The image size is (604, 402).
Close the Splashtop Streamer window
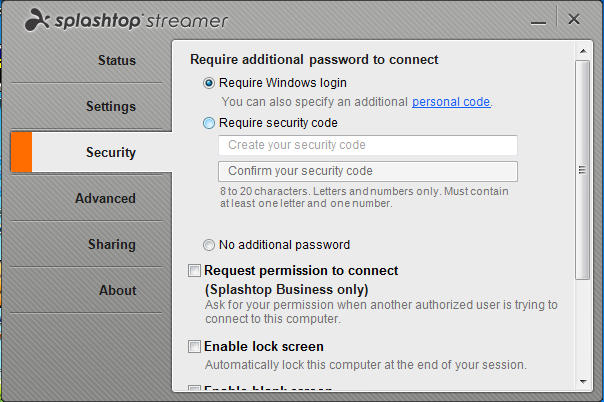(x=574, y=19)
